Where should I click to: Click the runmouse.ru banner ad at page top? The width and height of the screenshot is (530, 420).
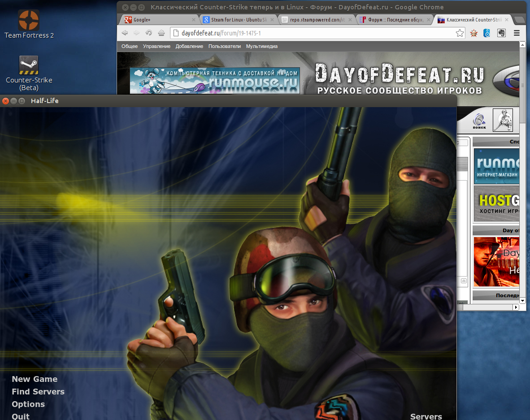(215, 80)
